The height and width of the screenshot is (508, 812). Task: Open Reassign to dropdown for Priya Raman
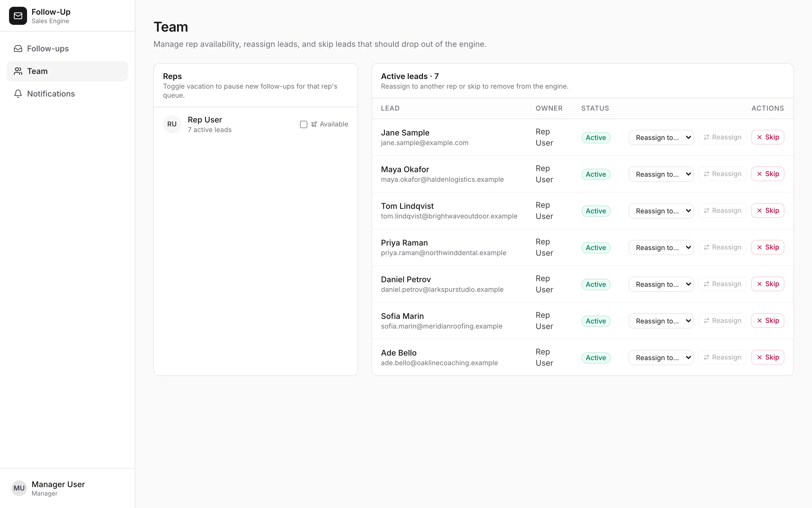[661, 247]
